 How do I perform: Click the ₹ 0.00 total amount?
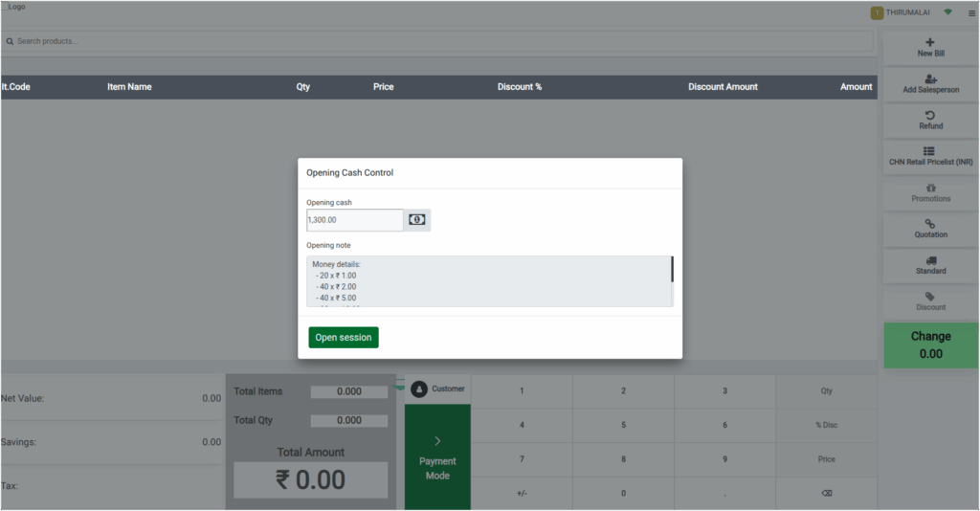pyautogui.click(x=311, y=480)
